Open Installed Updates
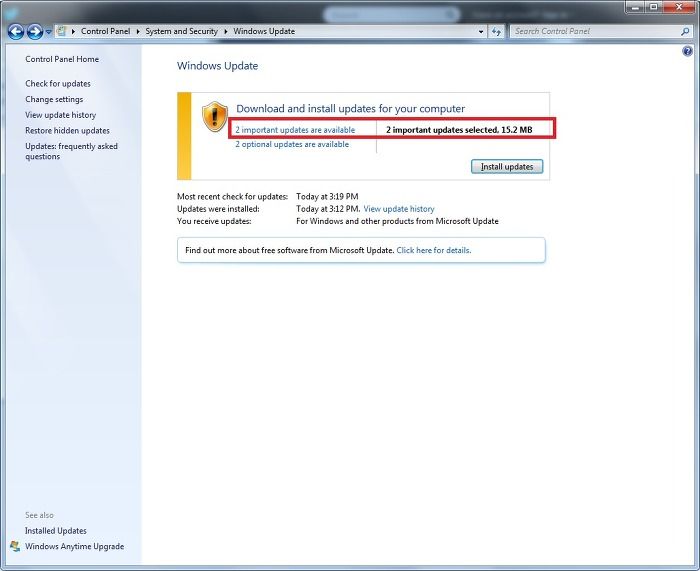 coord(56,530)
